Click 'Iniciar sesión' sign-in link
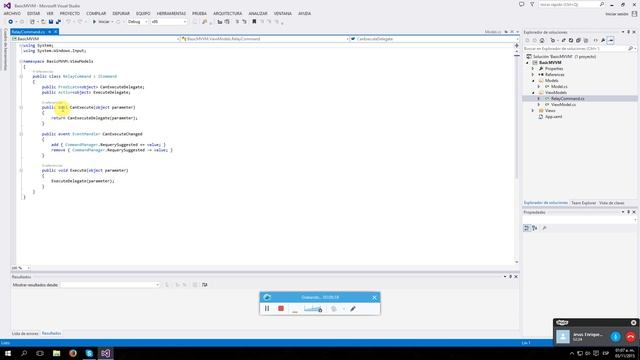 617,14
